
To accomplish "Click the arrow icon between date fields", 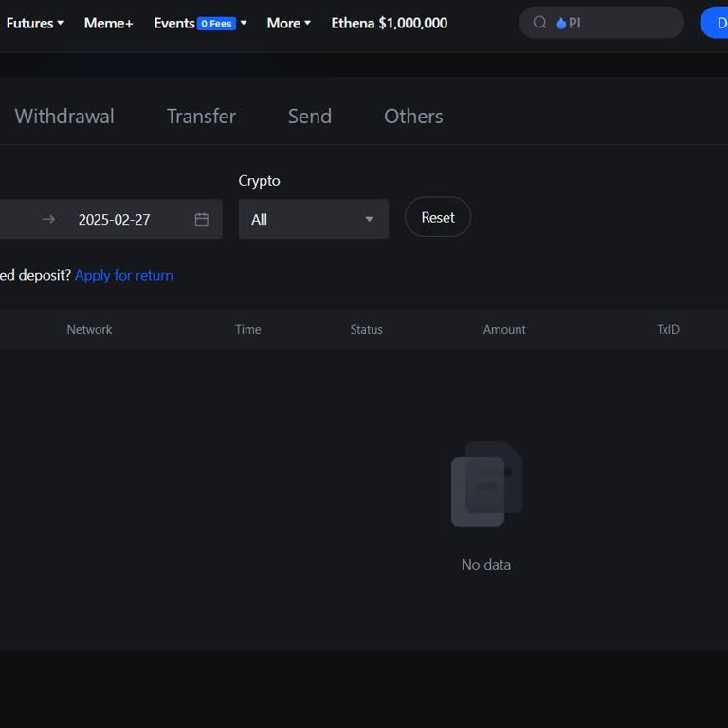I will [48, 219].
